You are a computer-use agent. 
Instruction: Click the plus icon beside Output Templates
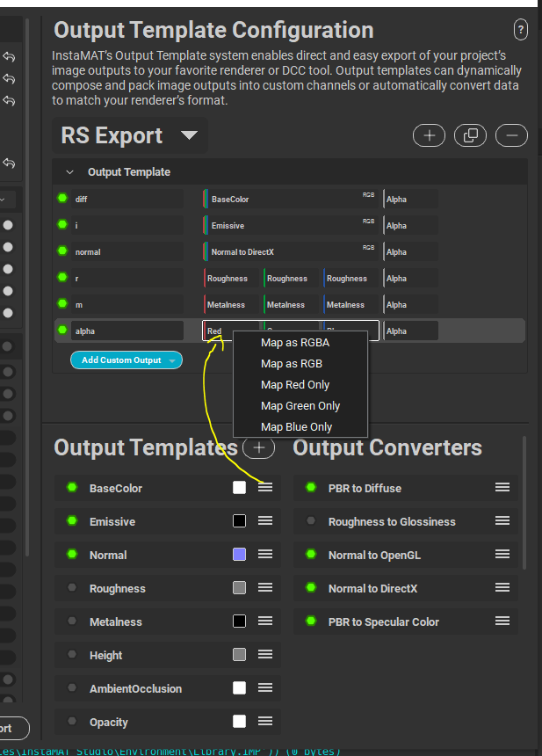[x=258, y=447]
